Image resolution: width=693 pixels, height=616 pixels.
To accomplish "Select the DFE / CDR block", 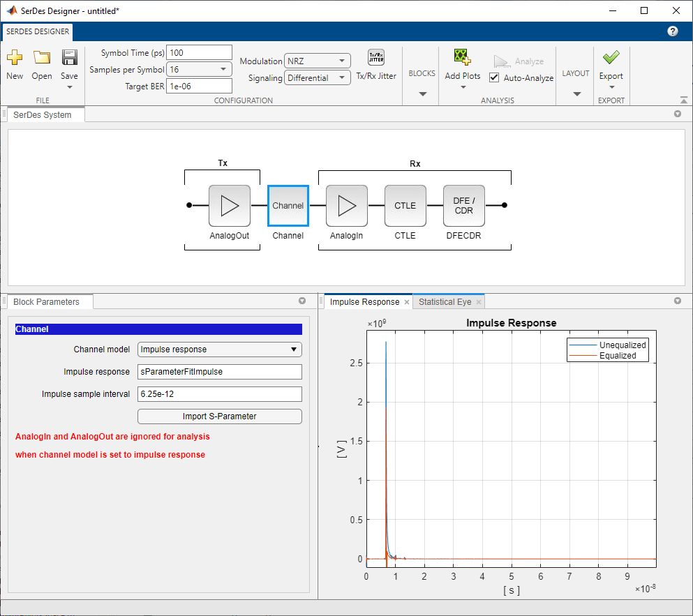I will click(463, 206).
